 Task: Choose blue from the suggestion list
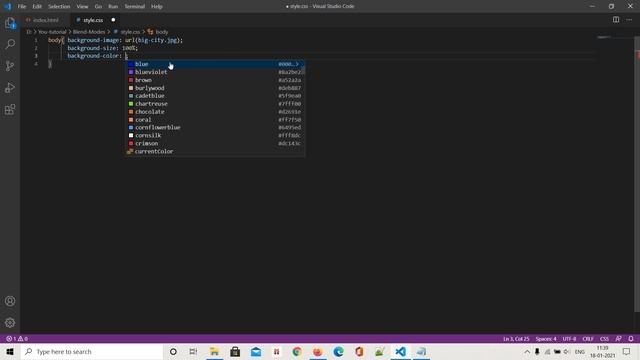(x=215, y=64)
